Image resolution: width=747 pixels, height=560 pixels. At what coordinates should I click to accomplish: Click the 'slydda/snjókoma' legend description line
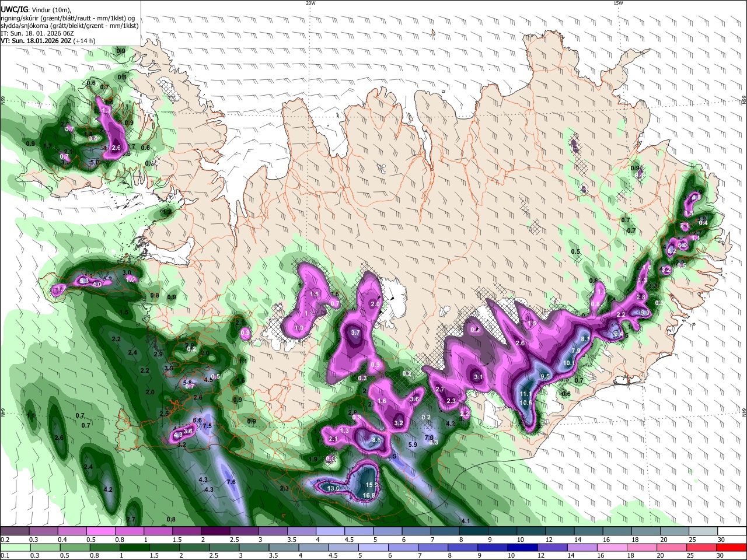click(69, 26)
